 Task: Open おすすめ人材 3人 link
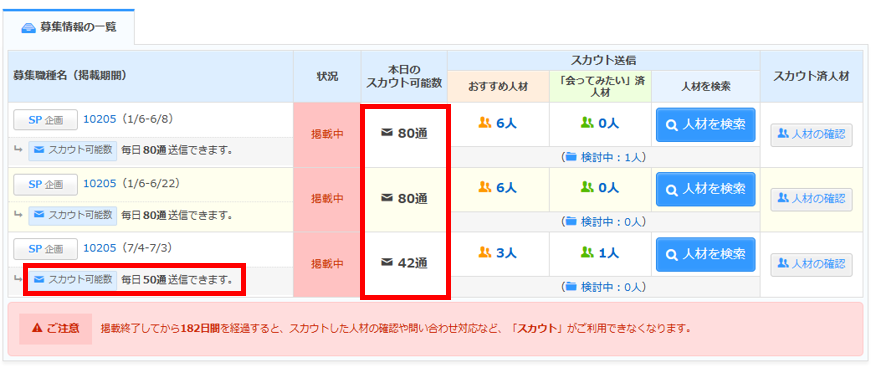coord(498,253)
